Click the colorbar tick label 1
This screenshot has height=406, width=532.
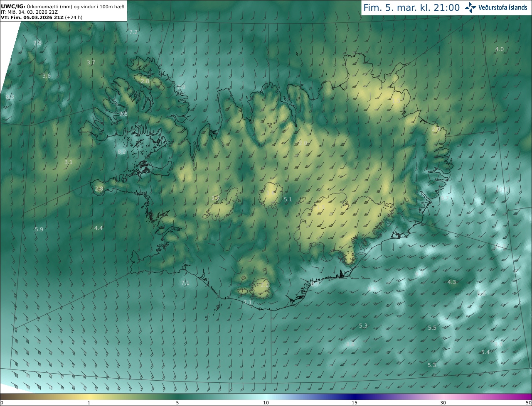[x=89, y=403]
